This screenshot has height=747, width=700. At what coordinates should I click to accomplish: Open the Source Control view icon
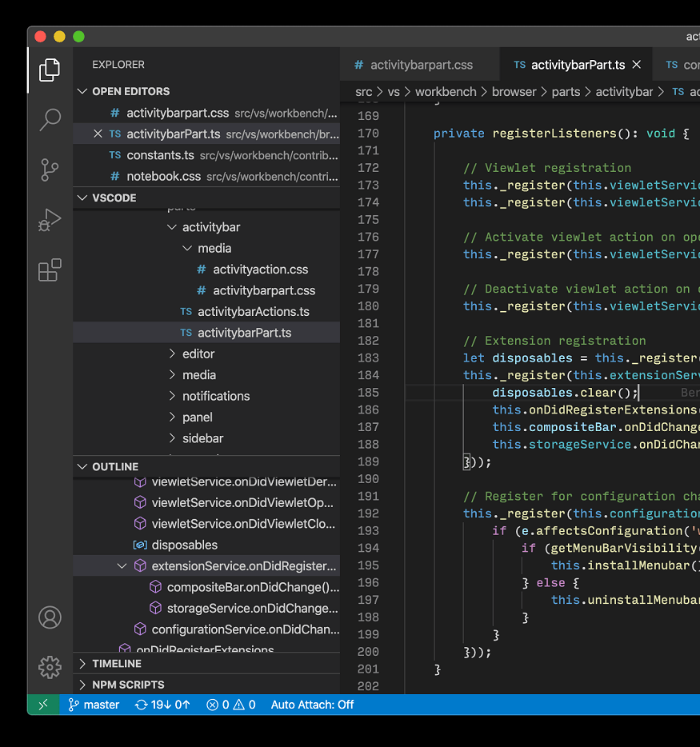[50, 170]
